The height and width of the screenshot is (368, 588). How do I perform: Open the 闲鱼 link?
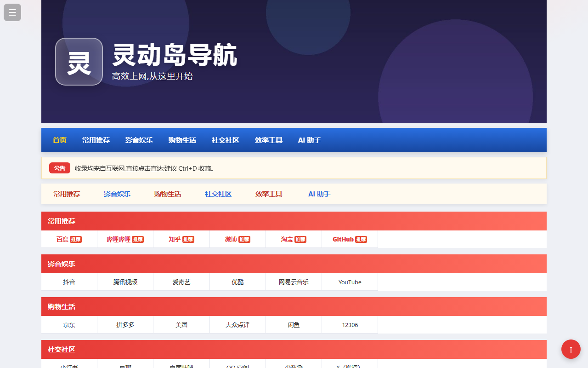pyautogui.click(x=294, y=325)
